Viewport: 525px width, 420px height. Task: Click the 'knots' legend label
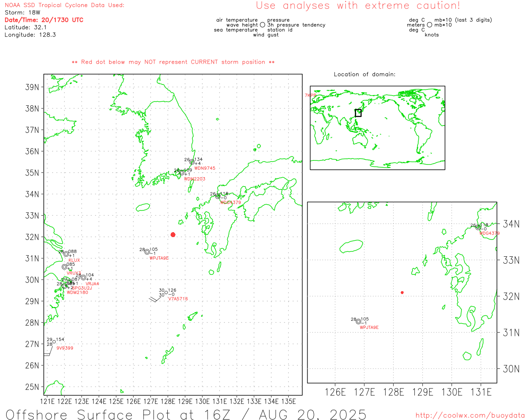432,35
